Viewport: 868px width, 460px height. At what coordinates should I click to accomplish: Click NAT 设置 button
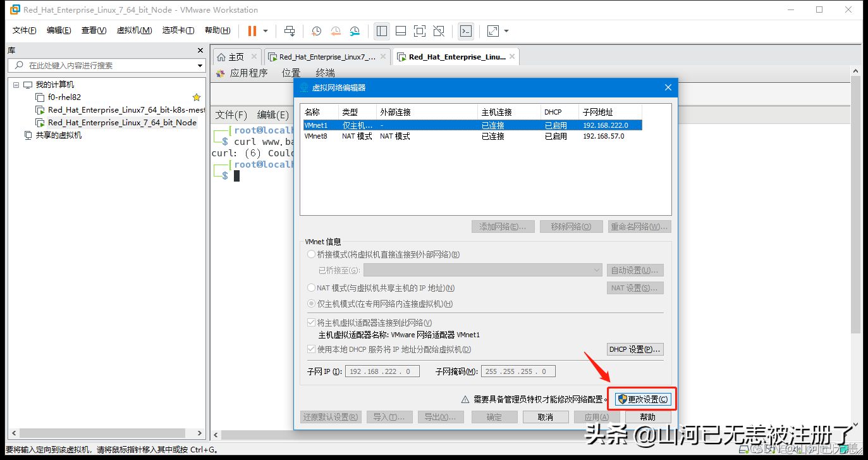[635, 288]
